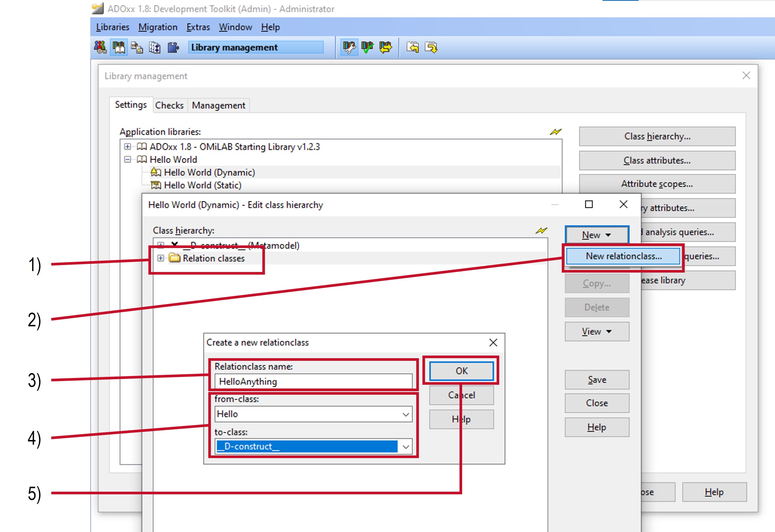Click book icon of Hello World library

click(x=142, y=160)
